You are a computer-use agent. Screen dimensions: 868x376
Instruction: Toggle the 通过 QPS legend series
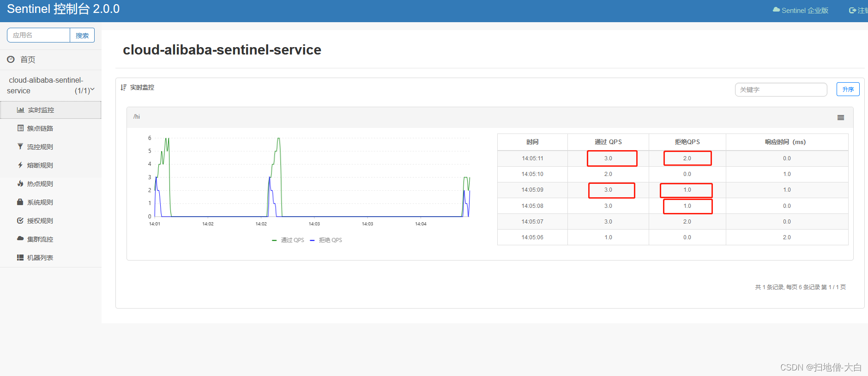288,240
